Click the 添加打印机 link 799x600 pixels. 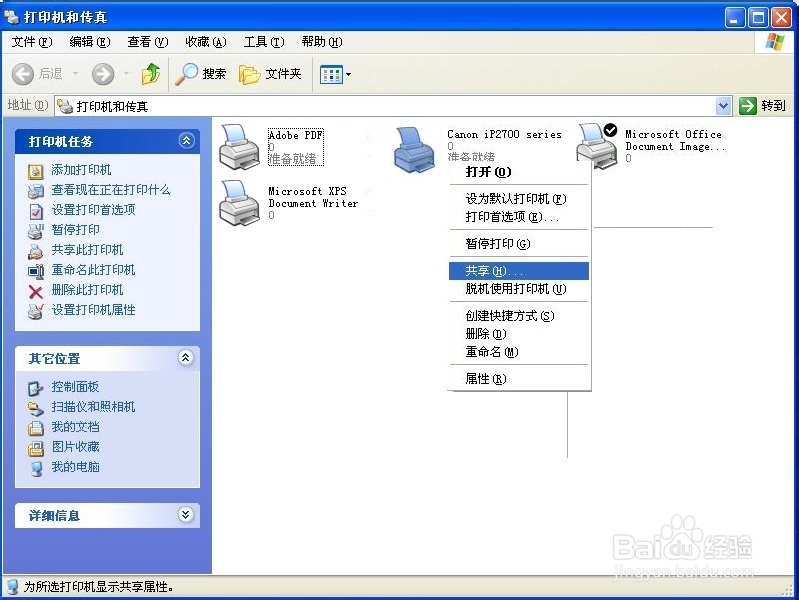pos(81,170)
